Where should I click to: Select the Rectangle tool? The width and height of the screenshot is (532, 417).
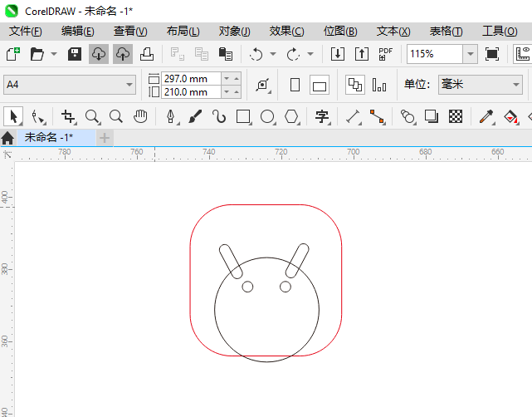[244, 117]
